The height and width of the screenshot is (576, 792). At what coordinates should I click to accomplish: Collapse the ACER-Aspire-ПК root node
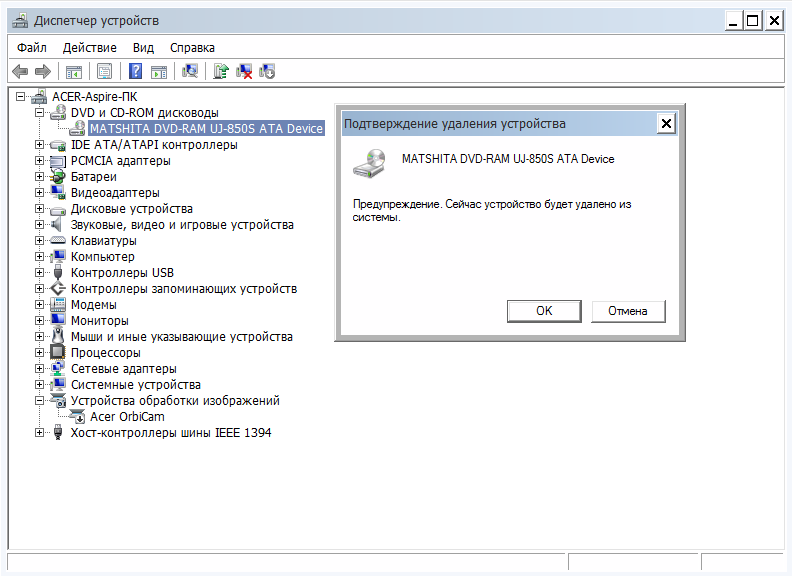[20, 96]
